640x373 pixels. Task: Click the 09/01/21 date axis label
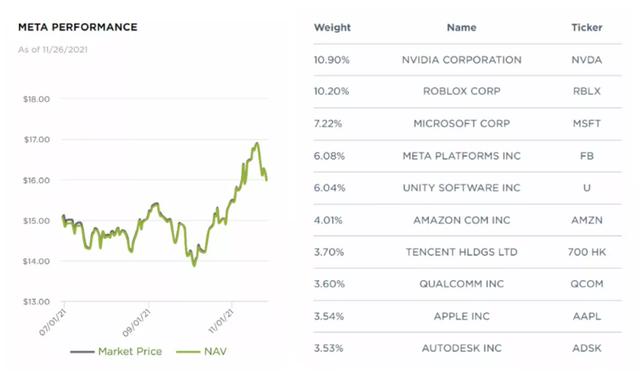[x=137, y=323]
